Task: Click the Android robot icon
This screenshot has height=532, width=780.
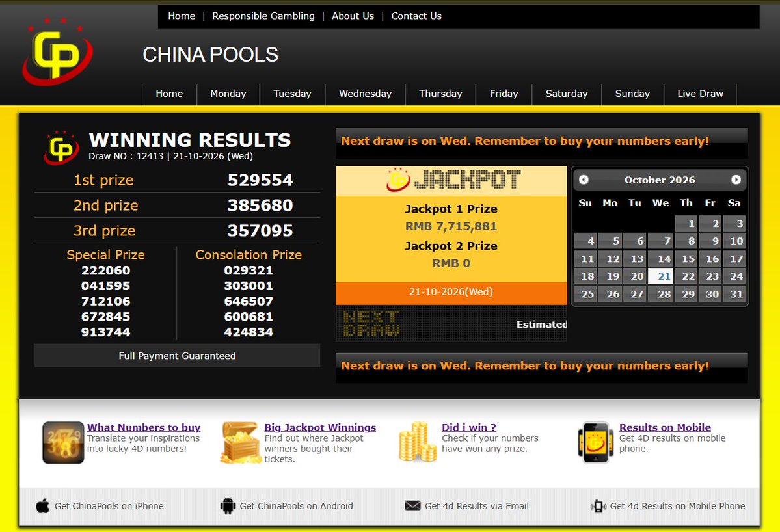Action: 228,506
